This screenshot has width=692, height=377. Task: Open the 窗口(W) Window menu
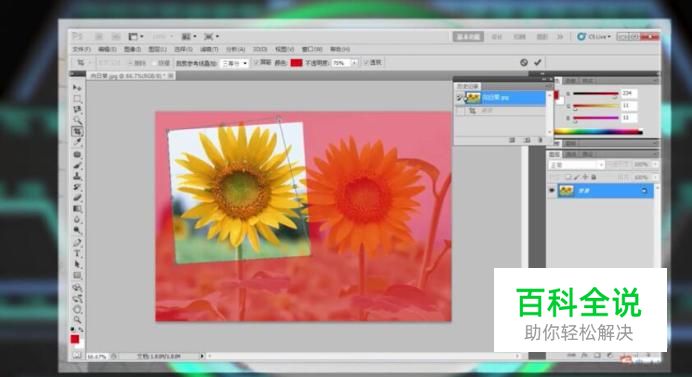(x=312, y=49)
